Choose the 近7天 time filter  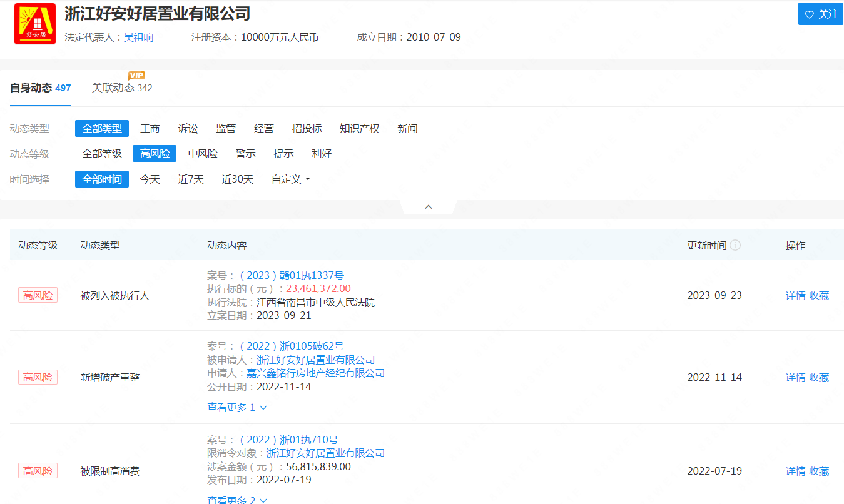click(x=191, y=179)
